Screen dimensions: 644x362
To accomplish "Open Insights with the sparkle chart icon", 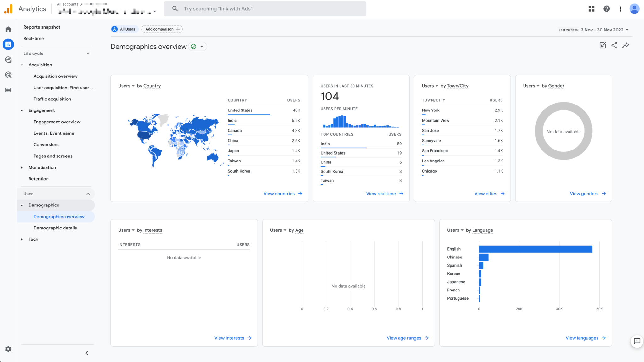I will click(x=626, y=45).
